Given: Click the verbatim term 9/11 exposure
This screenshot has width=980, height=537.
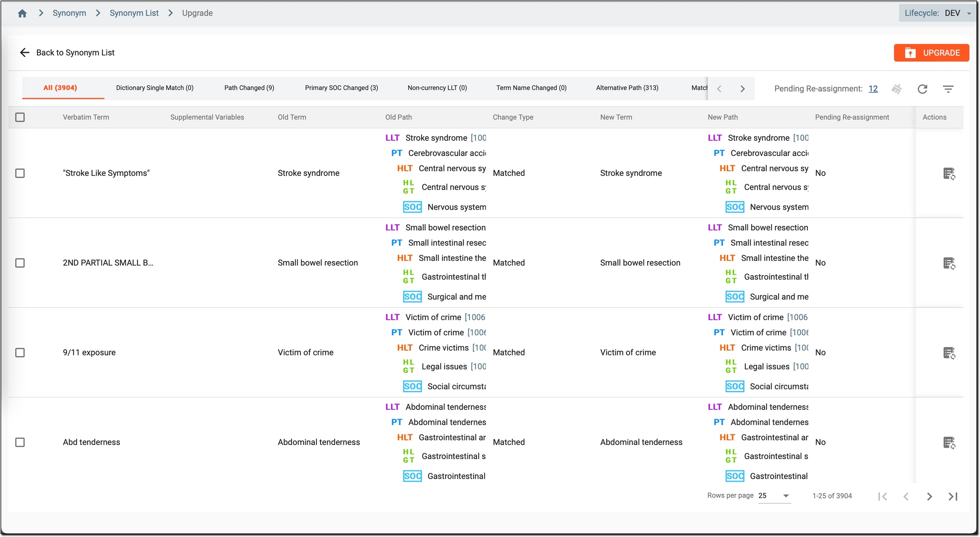Looking at the screenshot, I should [x=89, y=353].
